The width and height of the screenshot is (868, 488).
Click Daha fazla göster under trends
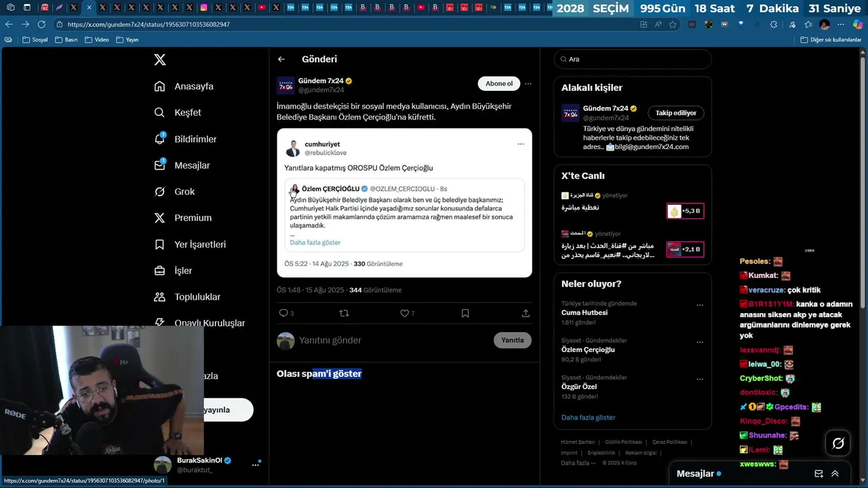click(x=588, y=418)
